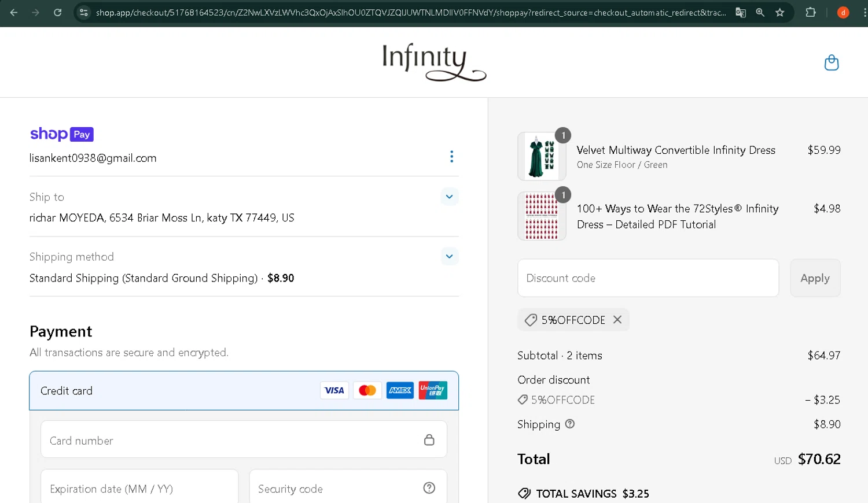The height and width of the screenshot is (503, 868).
Task: Bookmark this page with the star
Action: pos(780,12)
